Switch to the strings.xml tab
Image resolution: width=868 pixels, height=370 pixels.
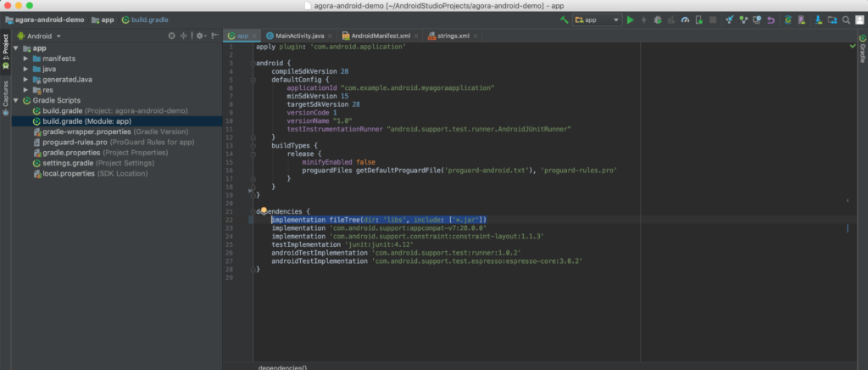click(453, 36)
